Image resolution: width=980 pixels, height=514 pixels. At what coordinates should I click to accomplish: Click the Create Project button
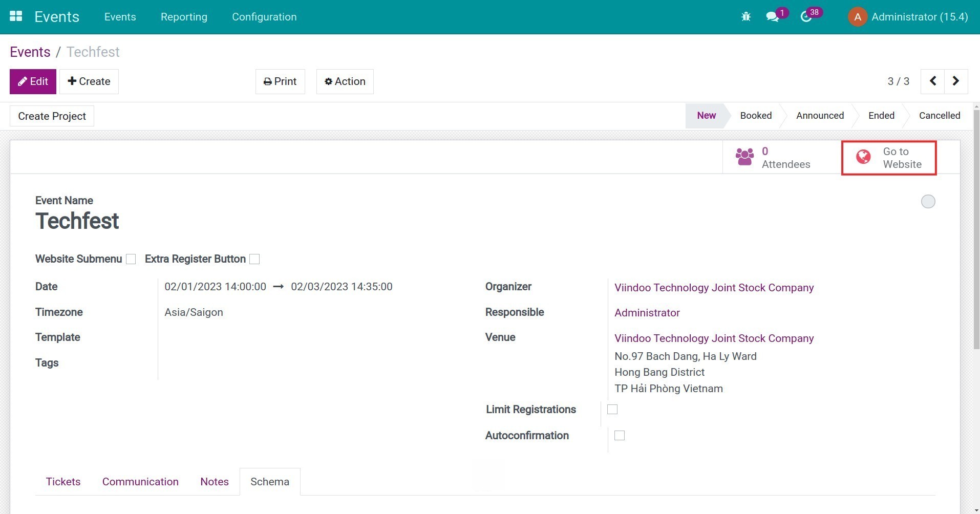coord(51,116)
